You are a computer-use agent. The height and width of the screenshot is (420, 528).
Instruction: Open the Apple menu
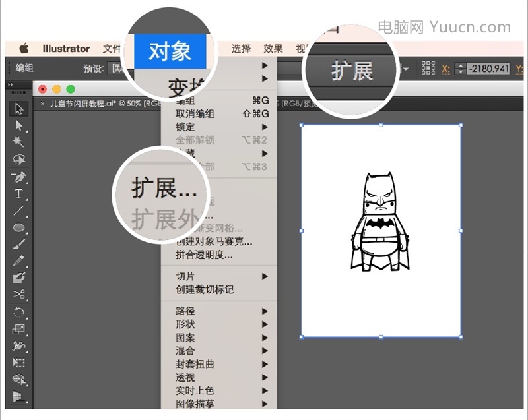24,49
